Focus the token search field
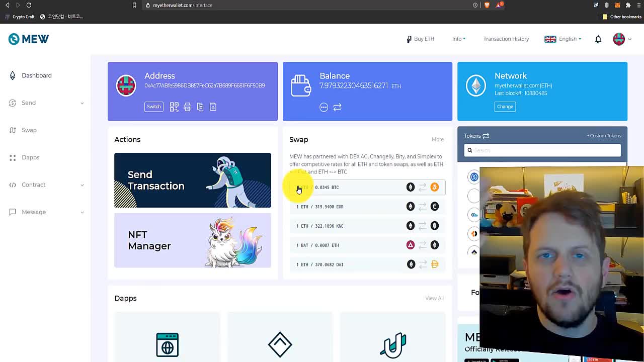 pyautogui.click(x=542, y=150)
